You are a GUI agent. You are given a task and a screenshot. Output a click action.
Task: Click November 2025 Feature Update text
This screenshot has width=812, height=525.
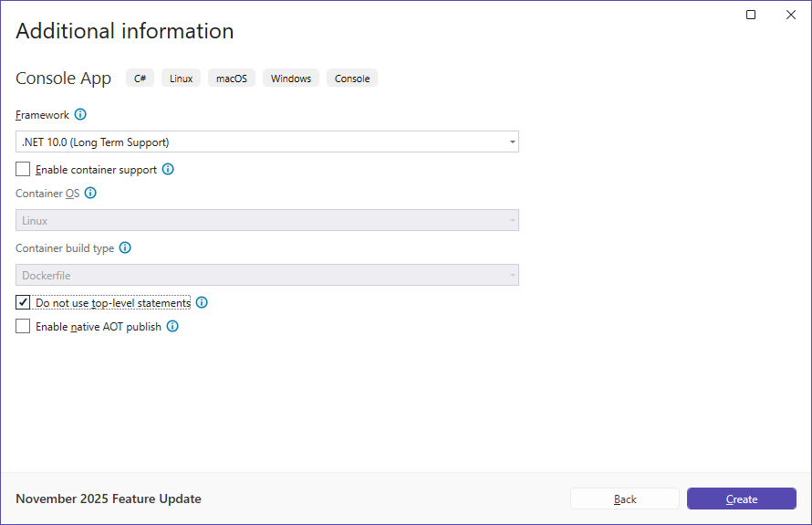click(x=109, y=499)
